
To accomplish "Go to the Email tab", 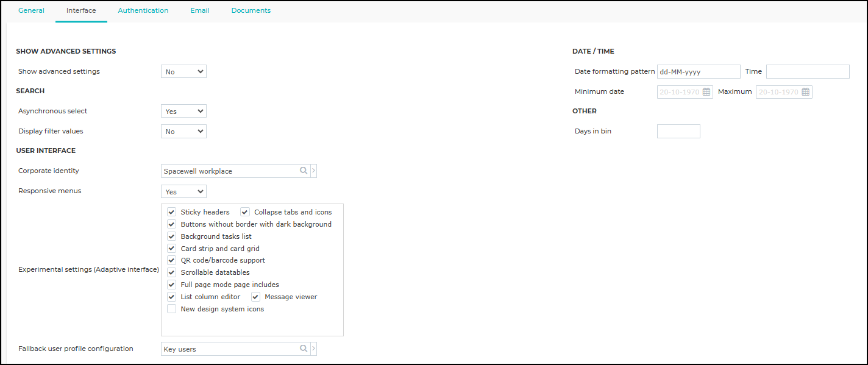I will click(200, 10).
